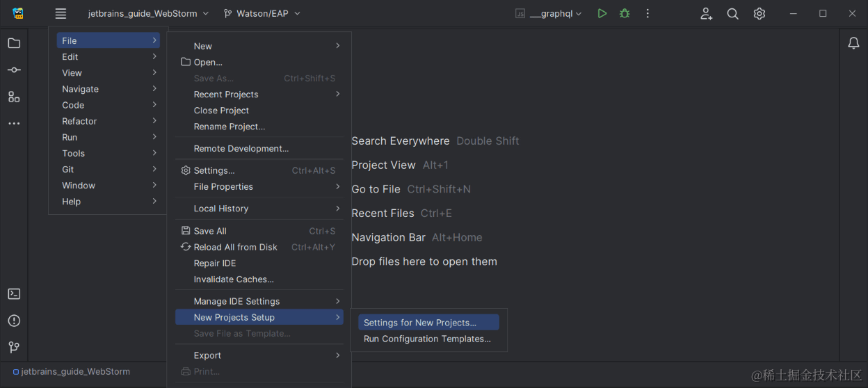The image size is (868, 388).
Task: Open the Terminal tool window icon
Action: click(x=14, y=293)
